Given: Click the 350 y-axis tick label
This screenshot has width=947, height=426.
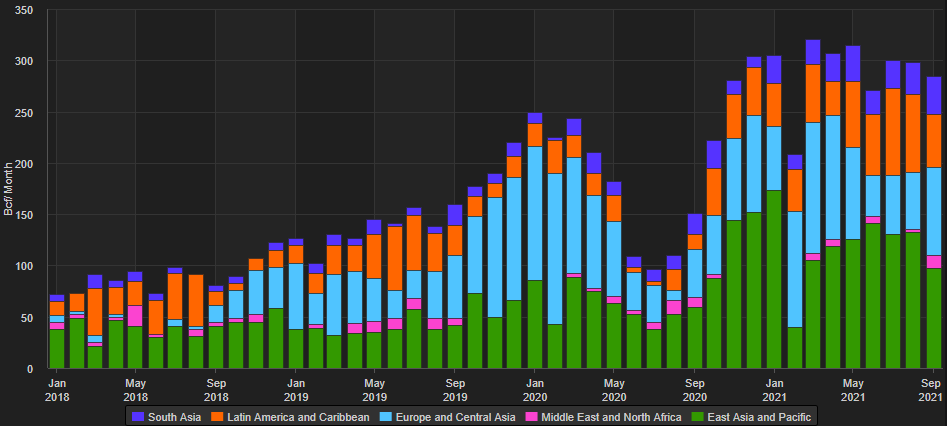Looking at the screenshot, I should click(24, 10).
